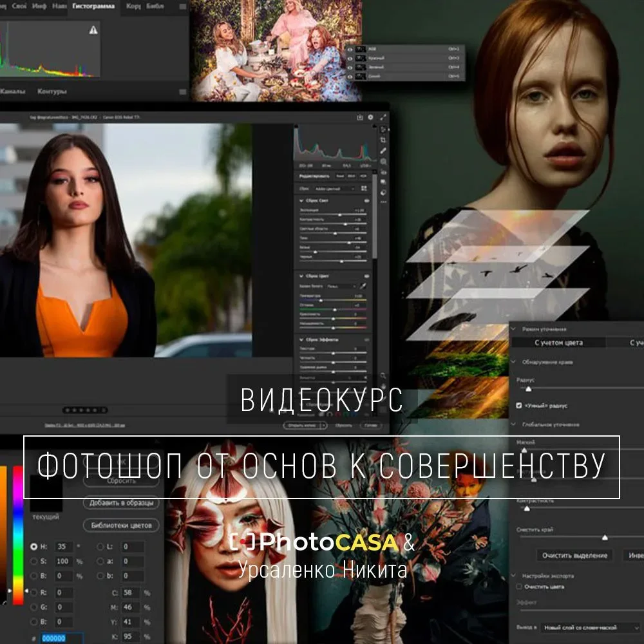Toggle visibility of the Color section edits
644x644 pixels.
[x=366, y=276]
